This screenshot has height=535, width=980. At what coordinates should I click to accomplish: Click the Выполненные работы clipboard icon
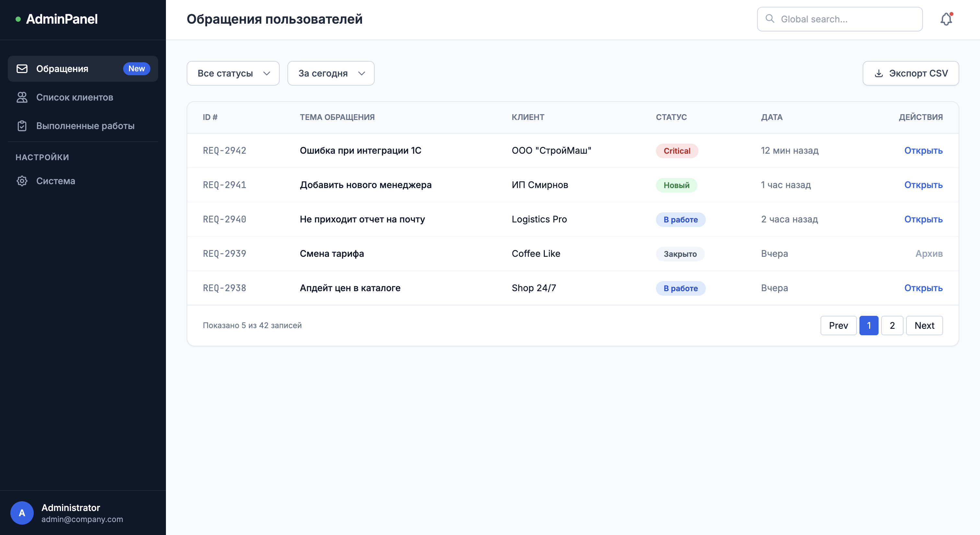tap(22, 125)
